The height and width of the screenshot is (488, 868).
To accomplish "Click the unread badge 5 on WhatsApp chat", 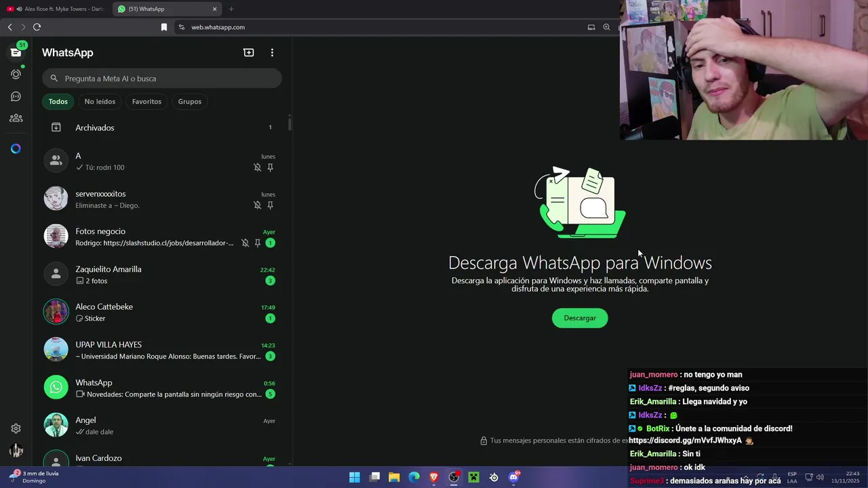I will pyautogui.click(x=270, y=394).
